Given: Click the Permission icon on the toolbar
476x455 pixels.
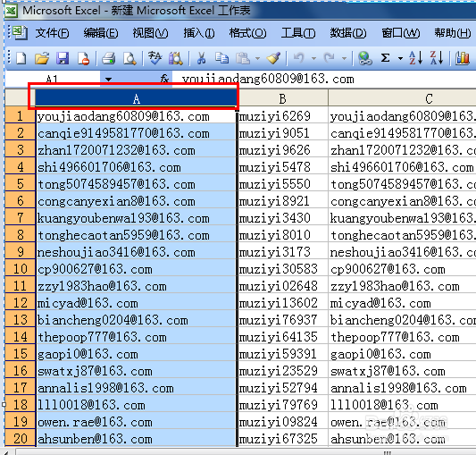Looking at the screenshot, I should click(83, 58).
